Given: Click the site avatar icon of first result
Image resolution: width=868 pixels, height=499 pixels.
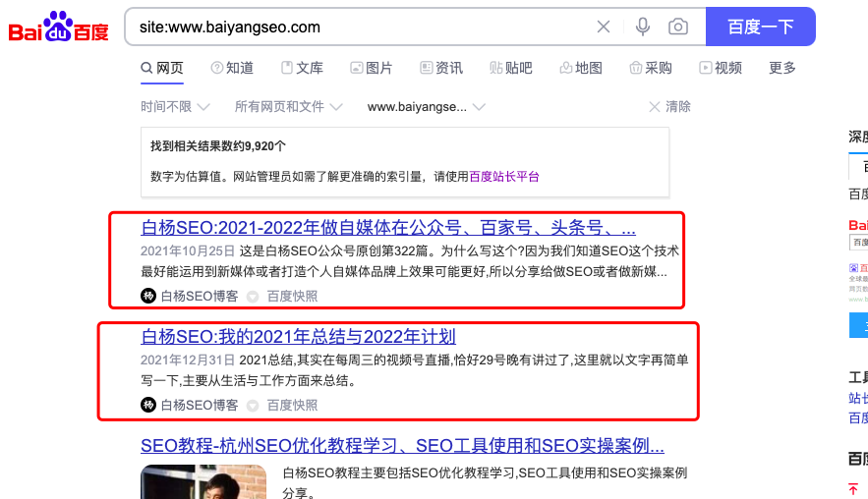Looking at the screenshot, I should tap(148, 296).
